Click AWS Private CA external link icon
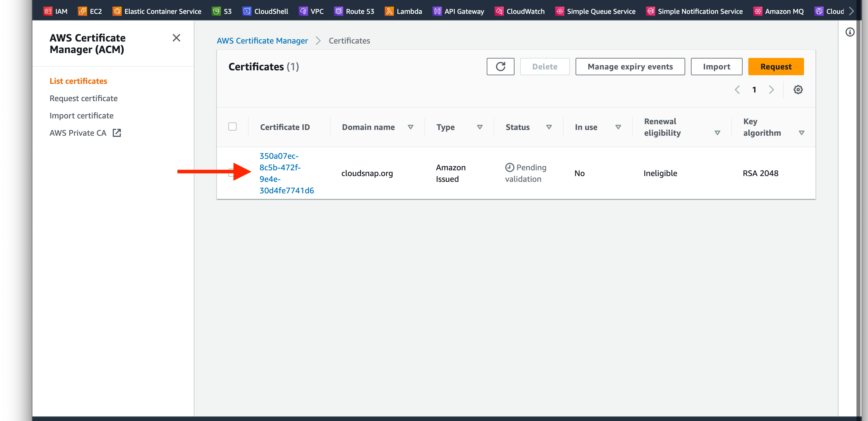 pyautogui.click(x=117, y=133)
